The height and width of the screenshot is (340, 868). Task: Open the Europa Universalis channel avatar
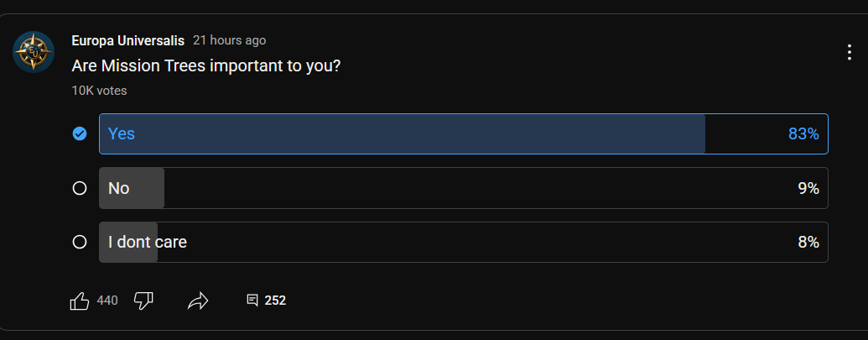(x=34, y=51)
